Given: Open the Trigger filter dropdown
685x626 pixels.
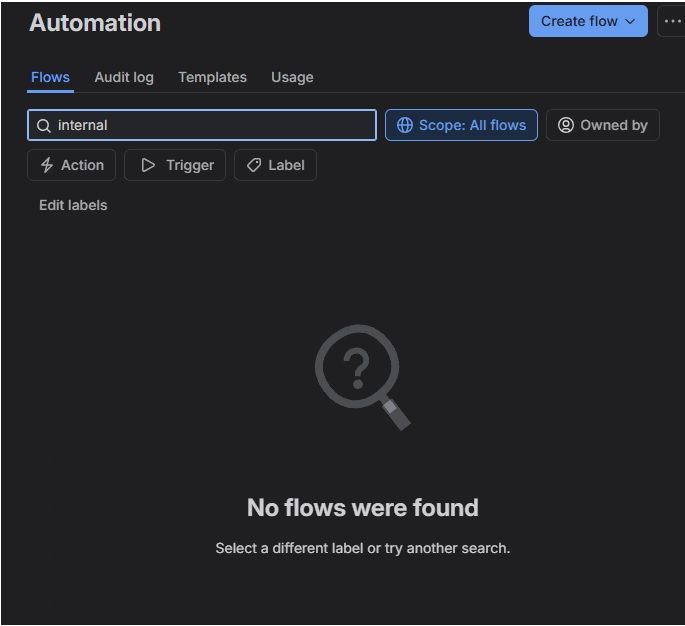Looking at the screenshot, I should pos(175,165).
